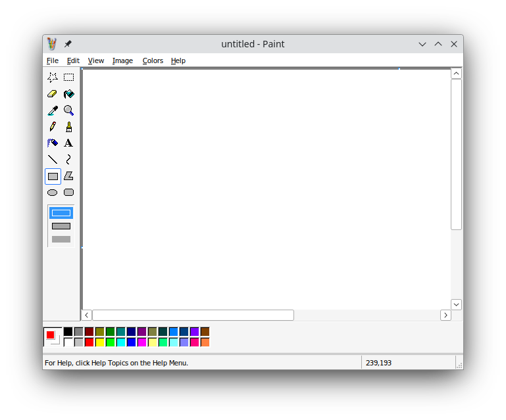Image resolution: width=506 pixels, height=420 pixels.
Task: Select the Polygon tool
Action: [x=68, y=176]
